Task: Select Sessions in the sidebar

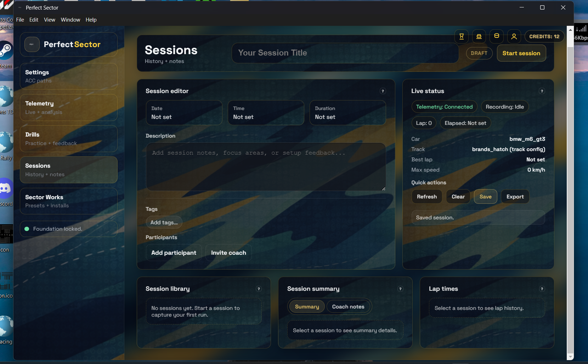Action: 69,170
